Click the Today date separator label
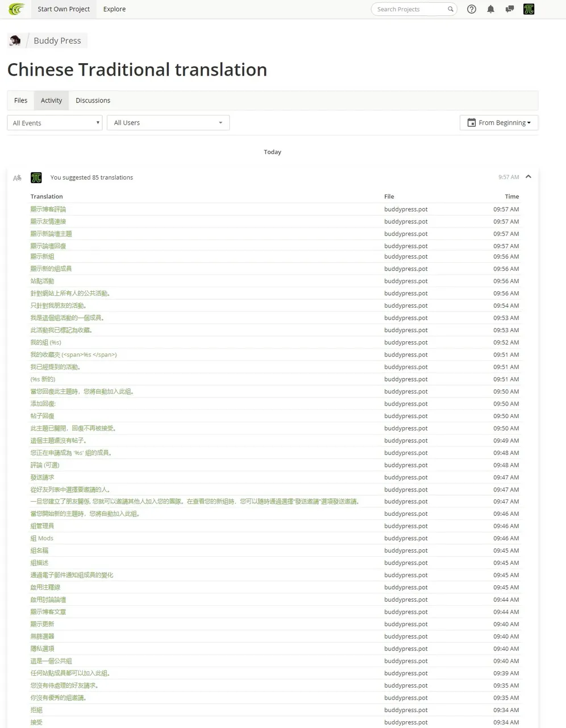Image resolution: width=566 pixels, height=728 pixels. 273,152
